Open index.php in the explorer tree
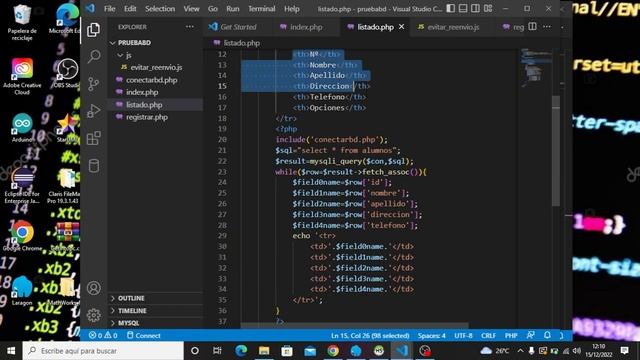Viewport: 640px width, 360px height. [155, 92]
